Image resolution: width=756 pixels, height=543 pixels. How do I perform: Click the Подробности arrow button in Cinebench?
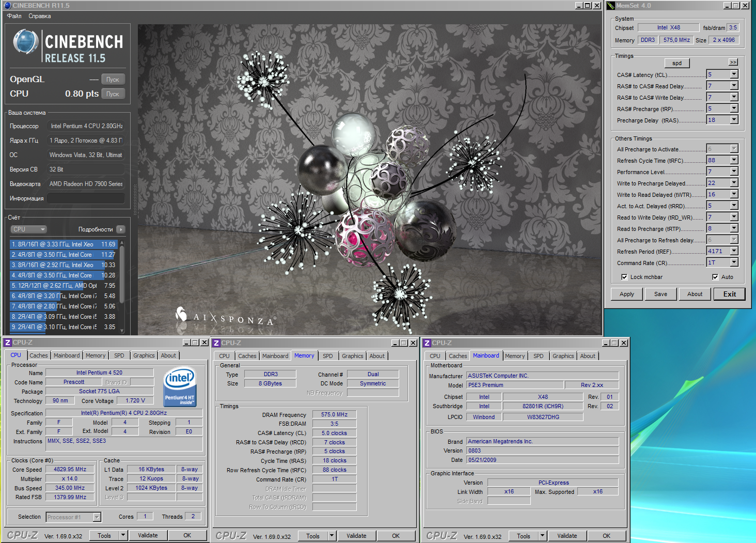coord(120,229)
